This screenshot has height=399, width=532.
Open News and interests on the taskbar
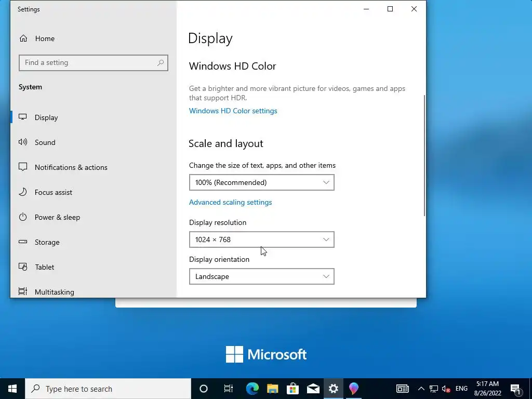tap(403, 389)
